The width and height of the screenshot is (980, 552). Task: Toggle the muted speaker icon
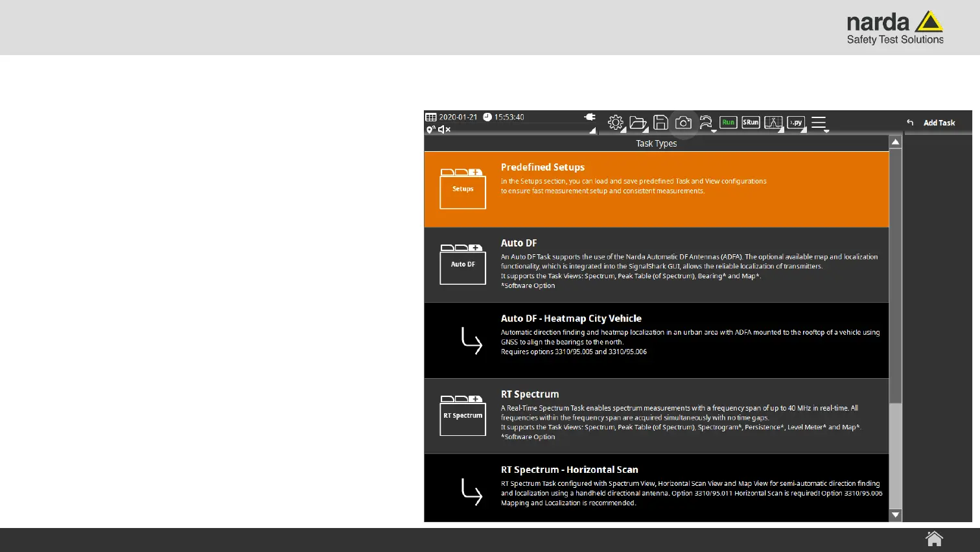[x=445, y=130]
